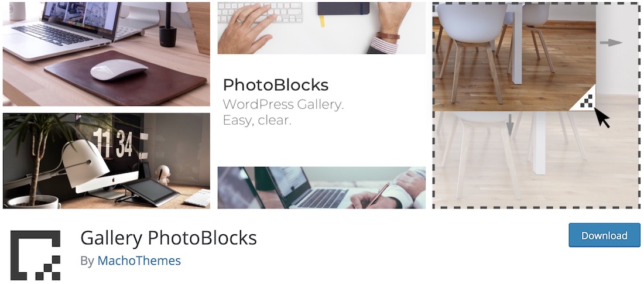Click the Download button
This screenshot has height=284, width=644.
click(604, 235)
